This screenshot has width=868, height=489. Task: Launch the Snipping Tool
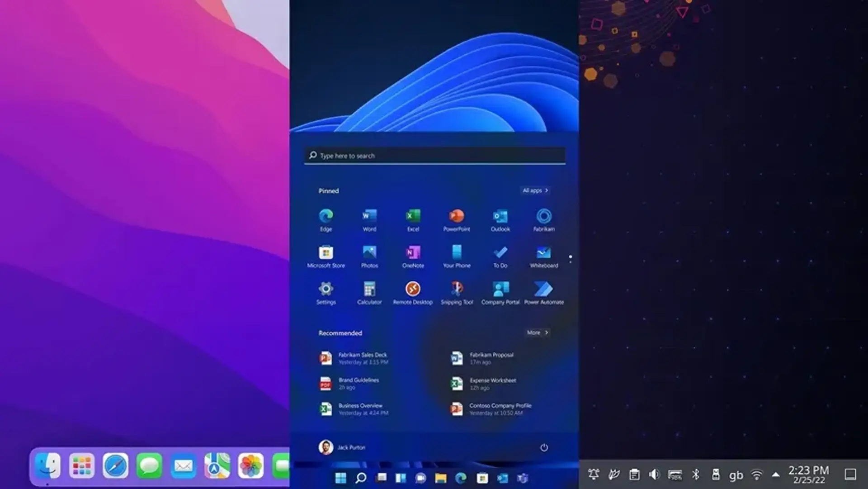(457, 293)
